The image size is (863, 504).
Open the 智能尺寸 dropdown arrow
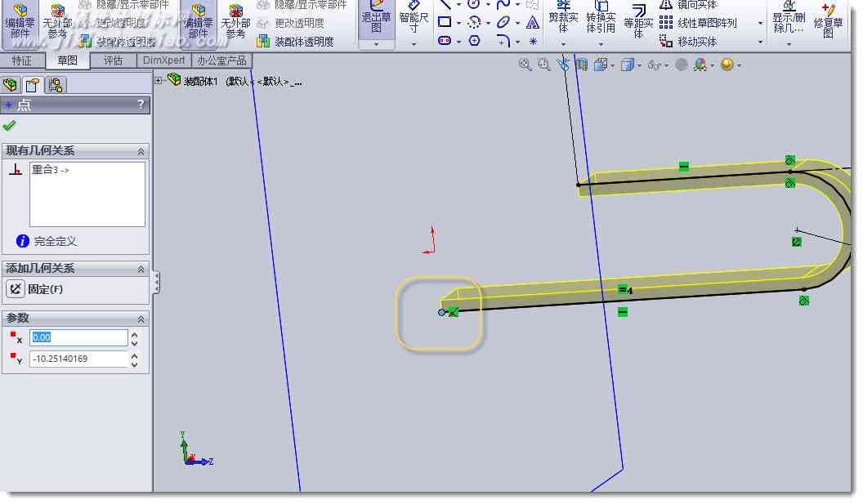[x=414, y=44]
